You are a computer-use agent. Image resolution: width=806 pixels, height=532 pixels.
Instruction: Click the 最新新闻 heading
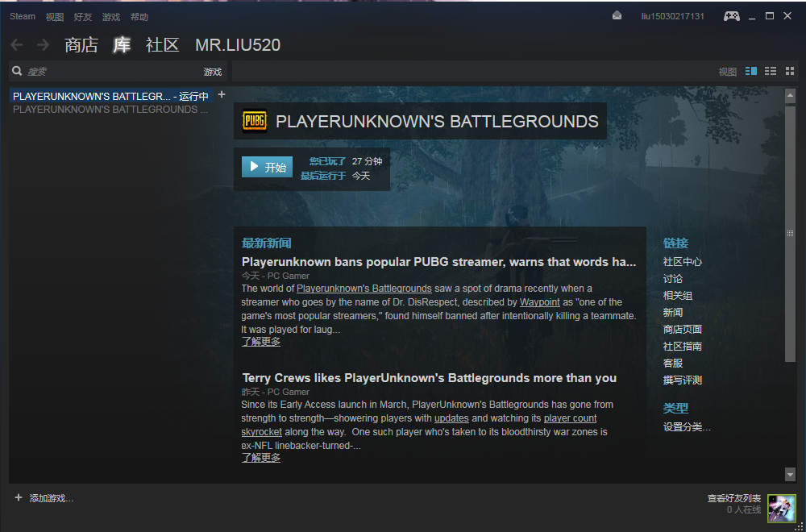[x=266, y=243]
